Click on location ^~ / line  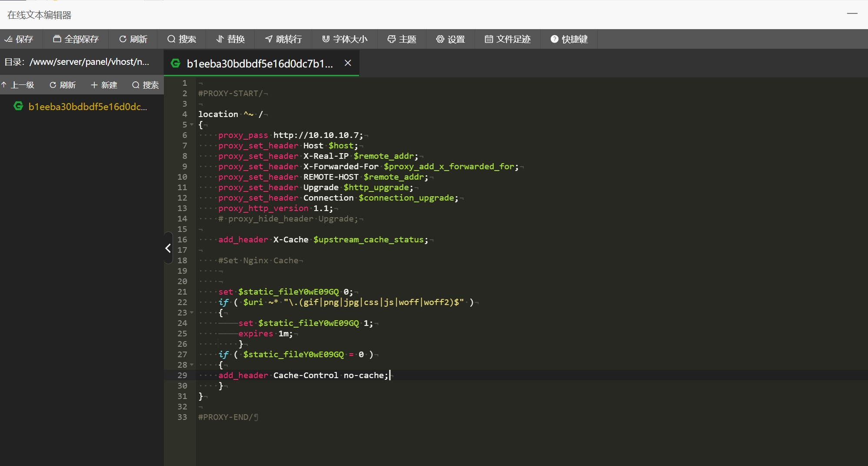[230, 114]
